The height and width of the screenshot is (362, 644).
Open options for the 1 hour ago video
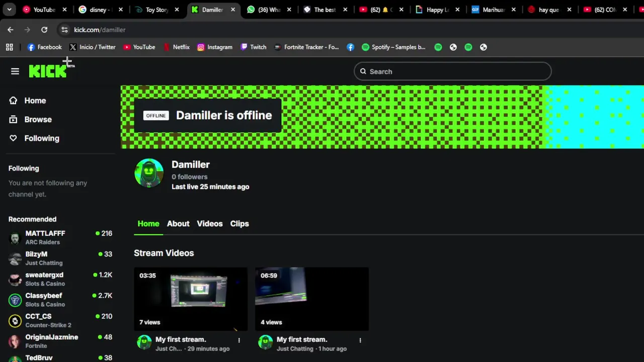coord(360,340)
